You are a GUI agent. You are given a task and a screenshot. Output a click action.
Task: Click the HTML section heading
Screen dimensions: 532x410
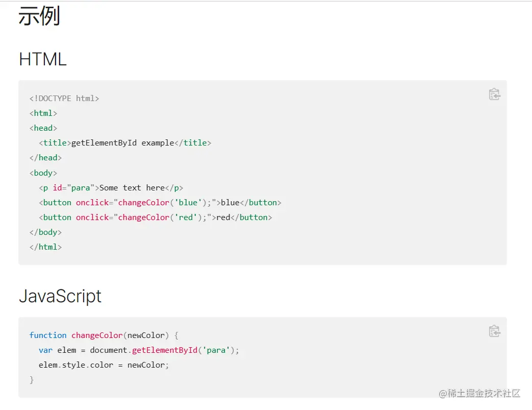click(x=43, y=60)
